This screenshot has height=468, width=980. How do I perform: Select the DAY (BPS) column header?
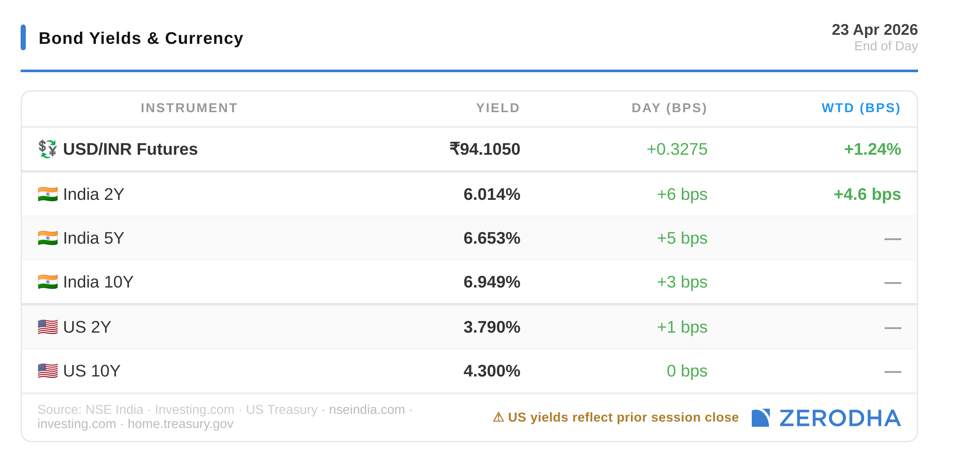[x=669, y=108]
